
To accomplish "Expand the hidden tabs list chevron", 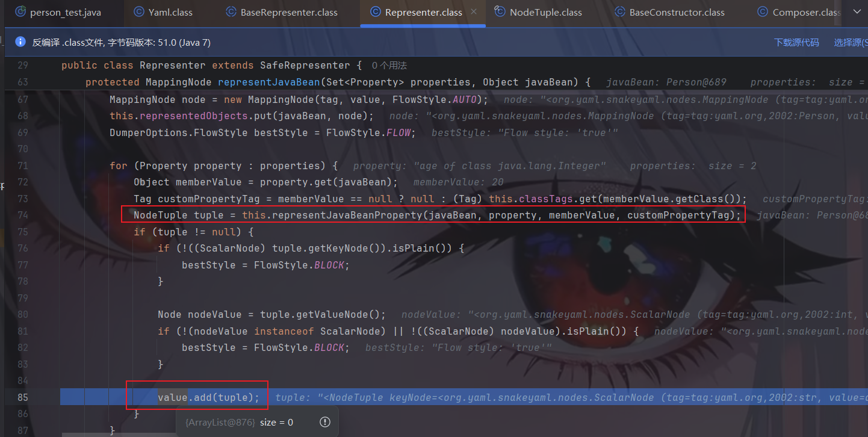I will point(857,12).
